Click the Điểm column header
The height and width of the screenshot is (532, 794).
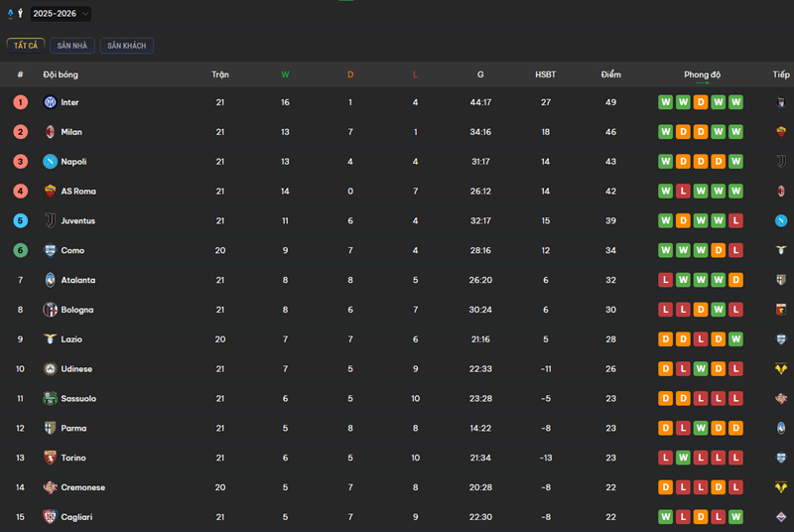pos(610,74)
